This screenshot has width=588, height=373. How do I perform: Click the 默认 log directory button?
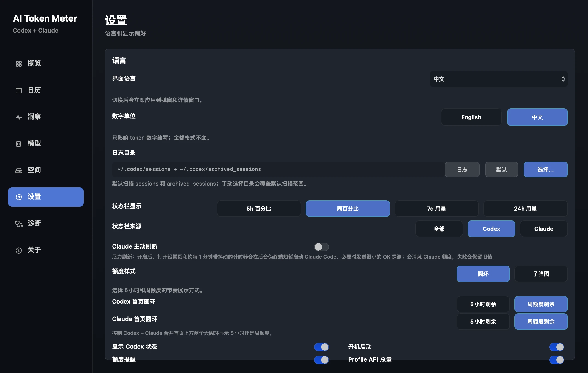click(501, 170)
